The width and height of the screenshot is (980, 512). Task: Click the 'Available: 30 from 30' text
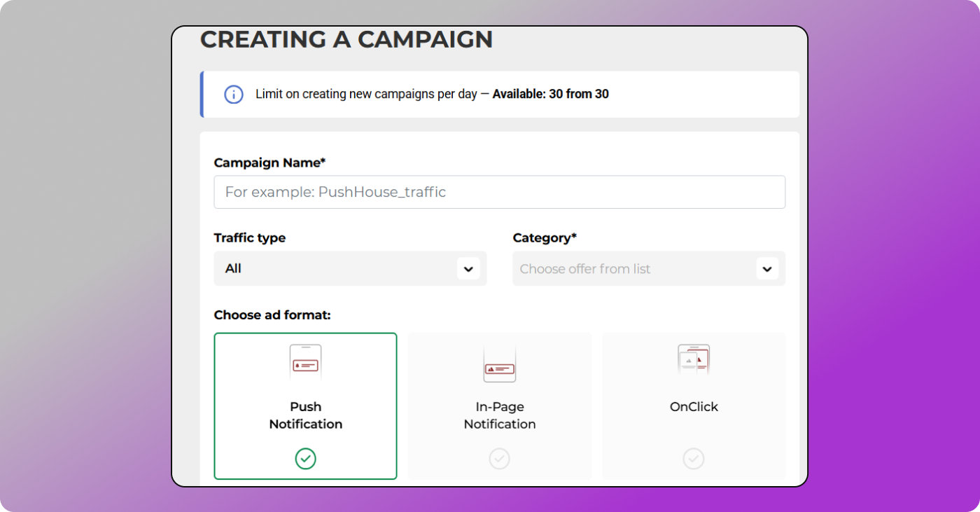550,94
